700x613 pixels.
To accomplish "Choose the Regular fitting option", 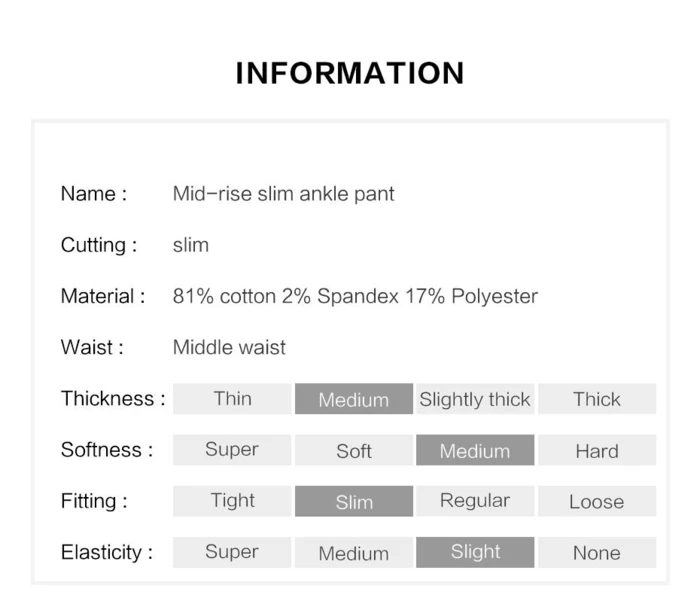I will click(x=475, y=501).
